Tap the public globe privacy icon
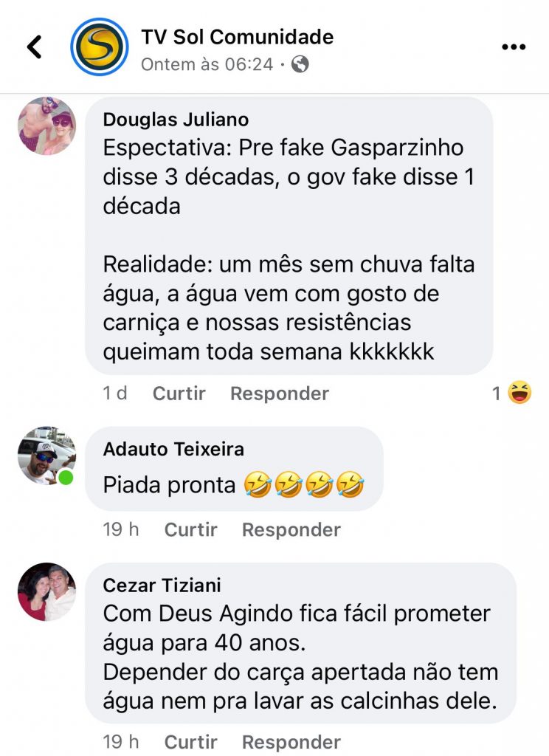 click(x=300, y=64)
